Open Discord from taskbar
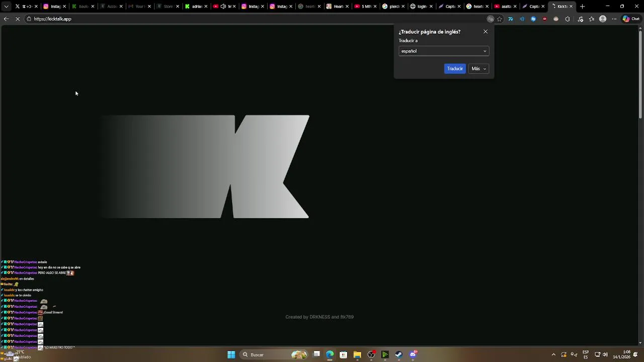The height and width of the screenshot is (362, 644). (x=413, y=354)
